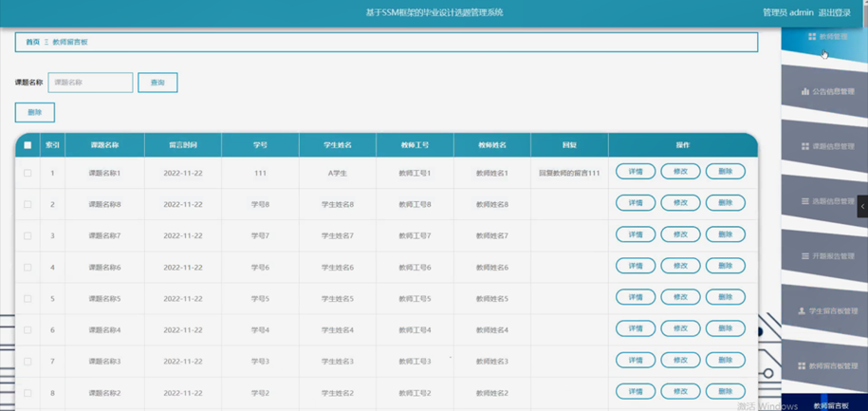Click the 回复教师的留言111 cell
The height and width of the screenshot is (411, 868).
tap(569, 173)
